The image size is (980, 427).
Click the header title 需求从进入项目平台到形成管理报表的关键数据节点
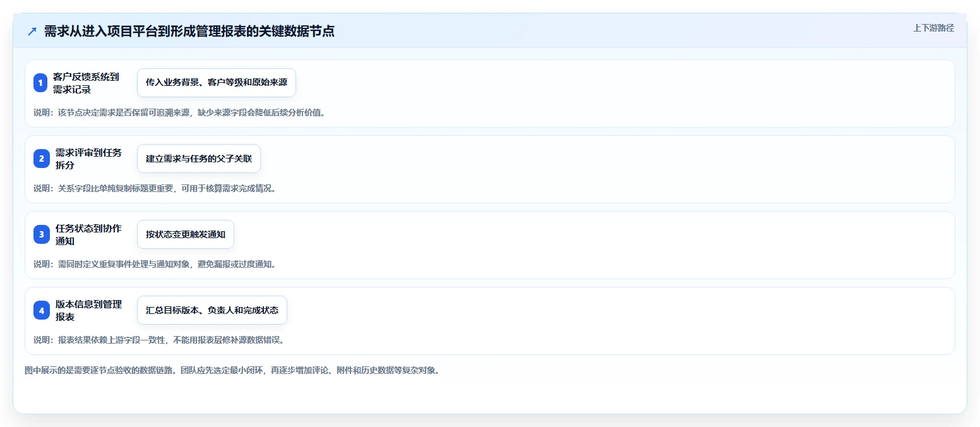click(x=189, y=31)
